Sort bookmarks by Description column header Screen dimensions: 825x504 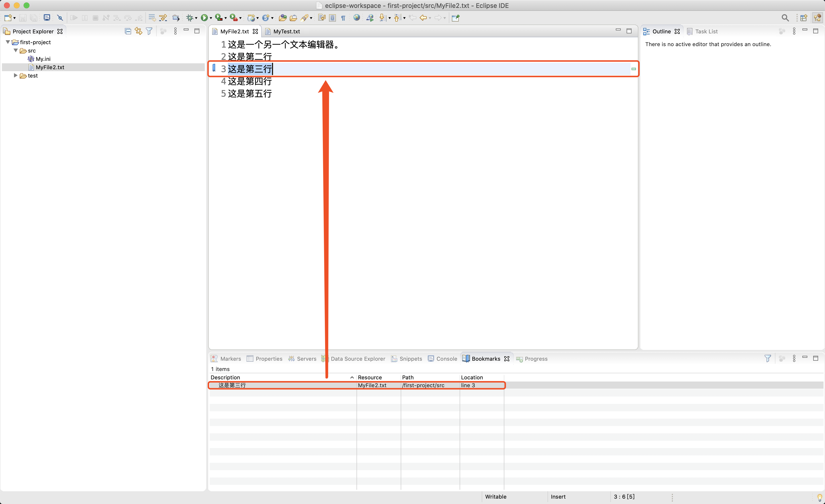tap(282, 377)
